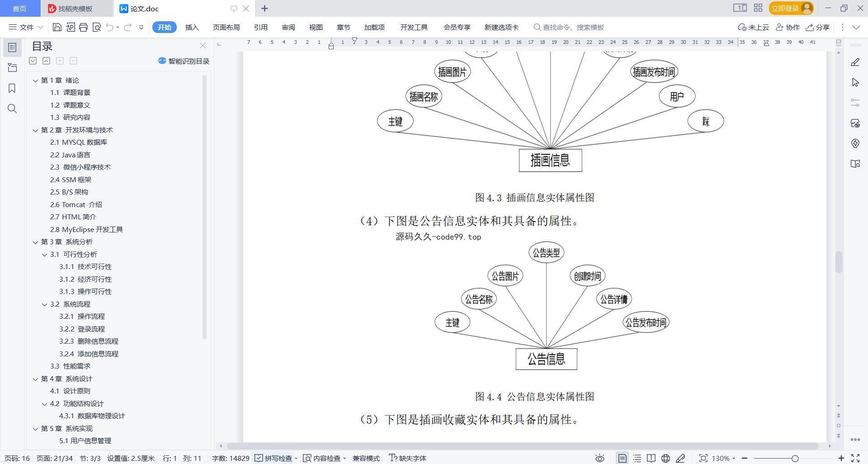The height and width of the screenshot is (464, 868).
Task: Click the 智能识别目录 button
Action: click(184, 61)
